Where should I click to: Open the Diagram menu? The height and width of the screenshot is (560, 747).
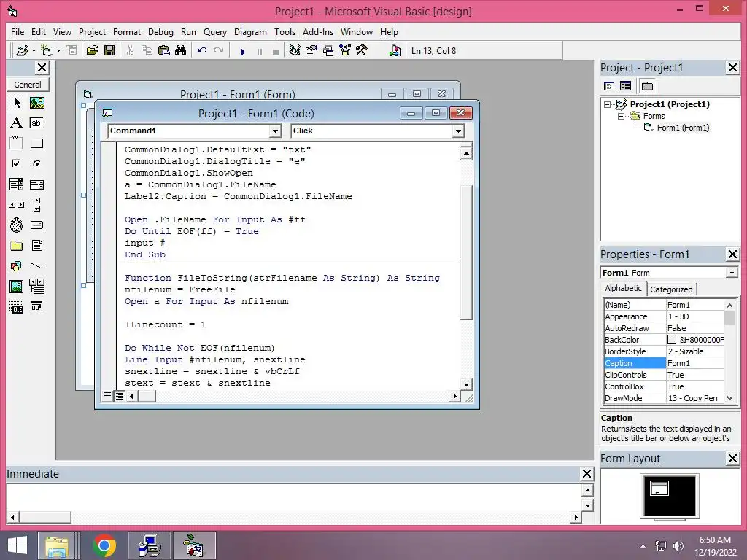click(250, 32)
